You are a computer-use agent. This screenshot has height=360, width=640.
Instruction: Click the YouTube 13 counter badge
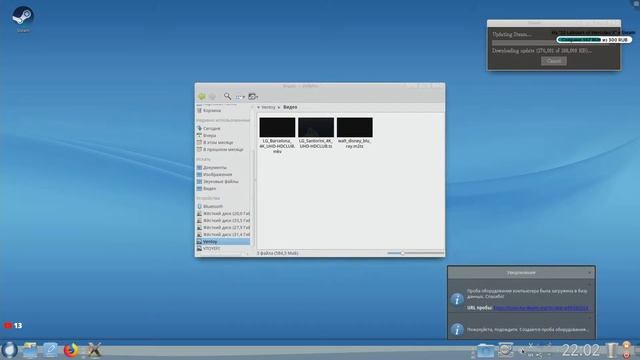[x=13, y=325]
